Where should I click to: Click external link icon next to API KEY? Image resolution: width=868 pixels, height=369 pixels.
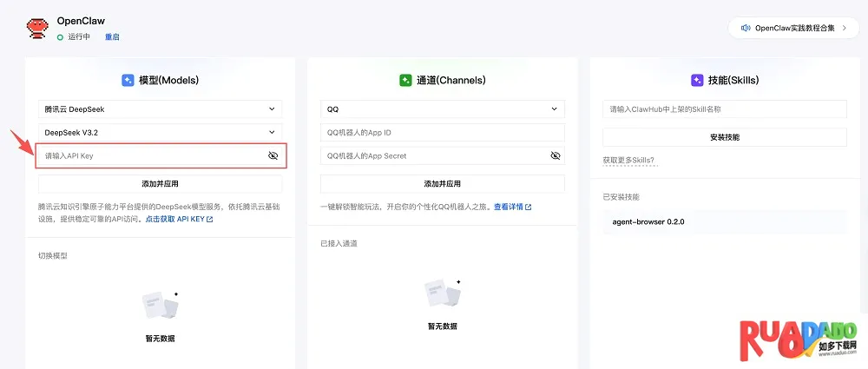pos(210,220)
